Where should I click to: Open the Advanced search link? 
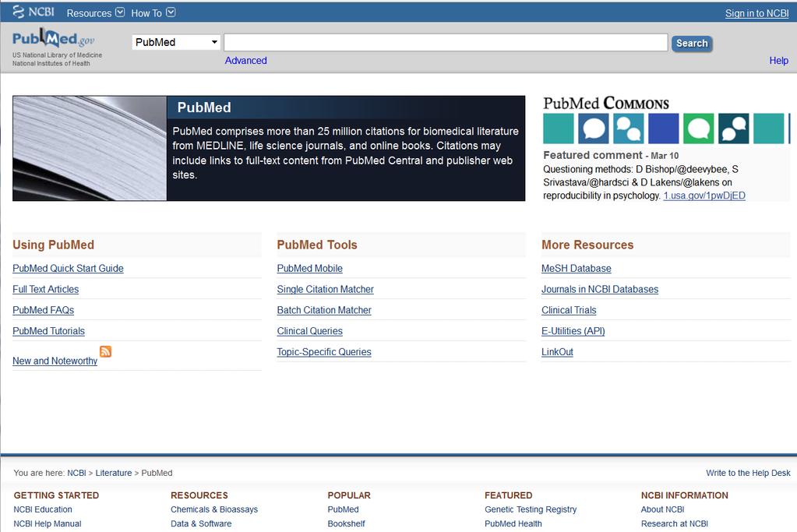click(246, 61)
